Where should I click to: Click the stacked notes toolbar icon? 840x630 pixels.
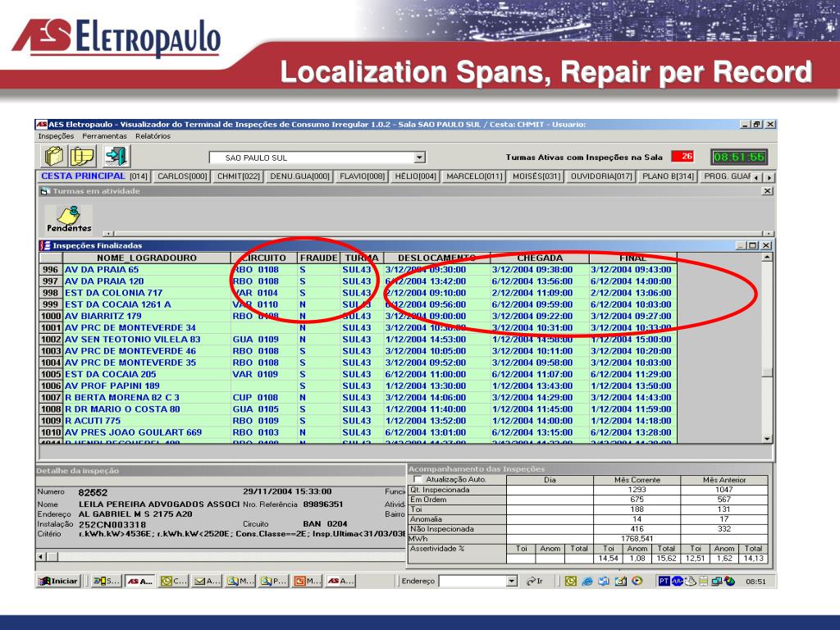83,157
